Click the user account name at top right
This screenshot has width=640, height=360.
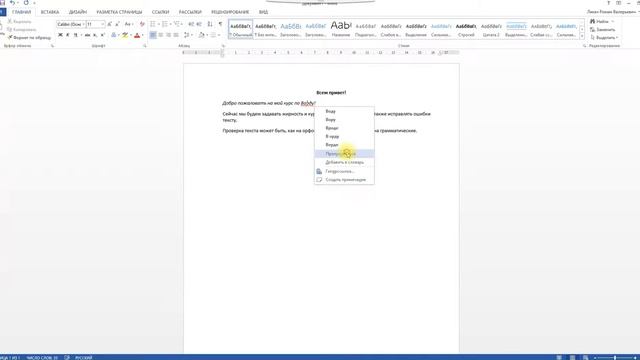coord(611,12)
